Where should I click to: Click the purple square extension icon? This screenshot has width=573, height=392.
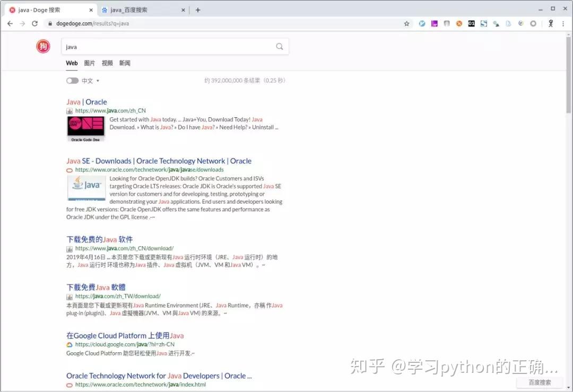click(x=435, y=23)
